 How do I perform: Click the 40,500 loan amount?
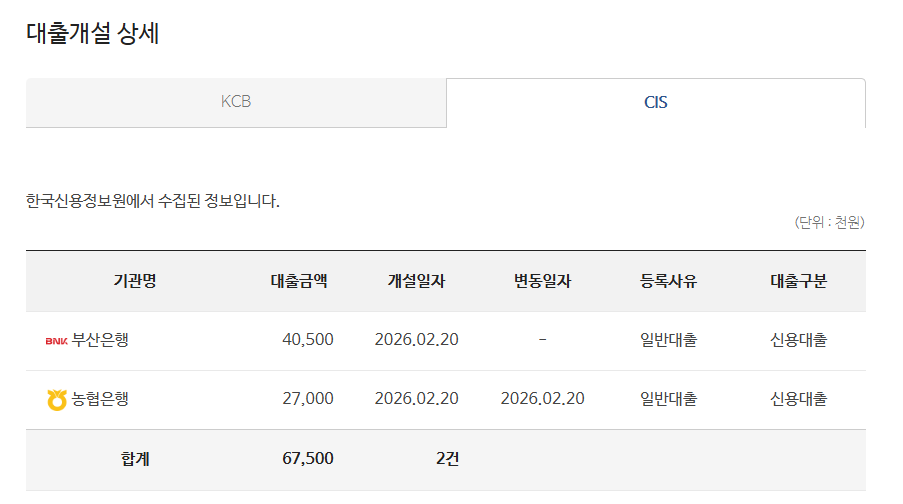coord(308,340)
